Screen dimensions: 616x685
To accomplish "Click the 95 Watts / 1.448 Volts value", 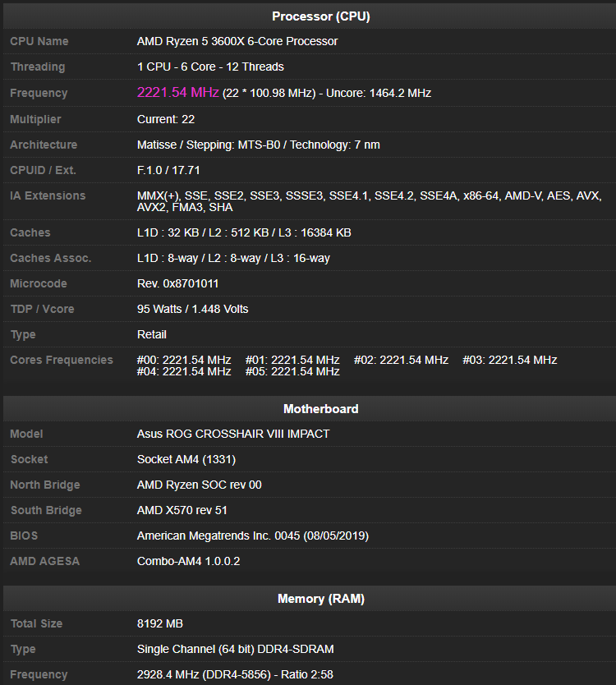I will tap(192, 309).
